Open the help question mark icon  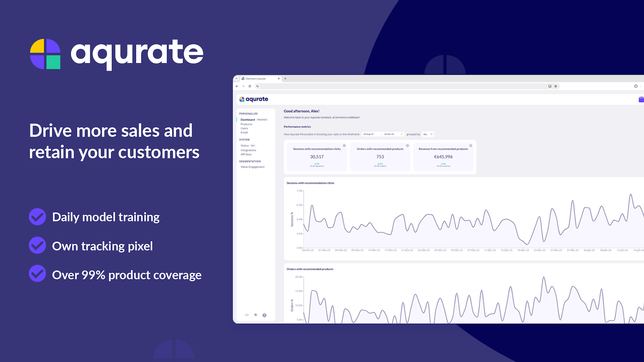click(x=264, y=315)
